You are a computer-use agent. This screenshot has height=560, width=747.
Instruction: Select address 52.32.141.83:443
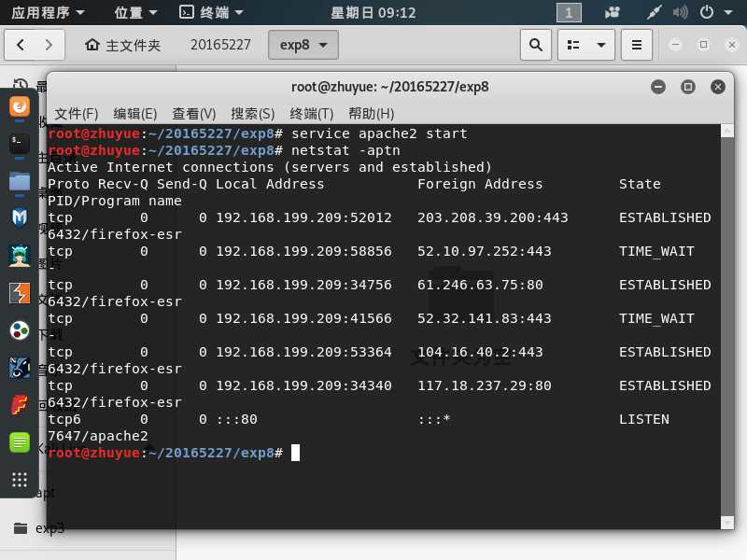[x=484, y=318]
